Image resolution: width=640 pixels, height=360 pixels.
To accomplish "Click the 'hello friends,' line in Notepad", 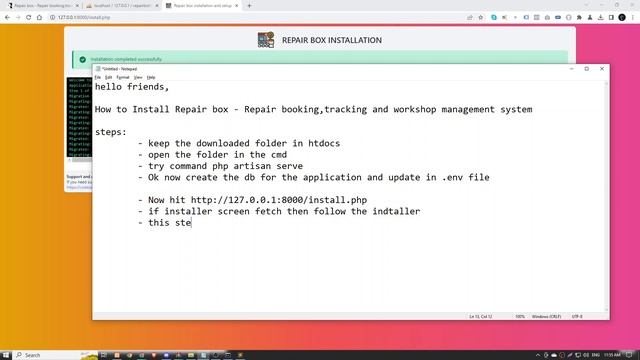I will coord(132,87).
